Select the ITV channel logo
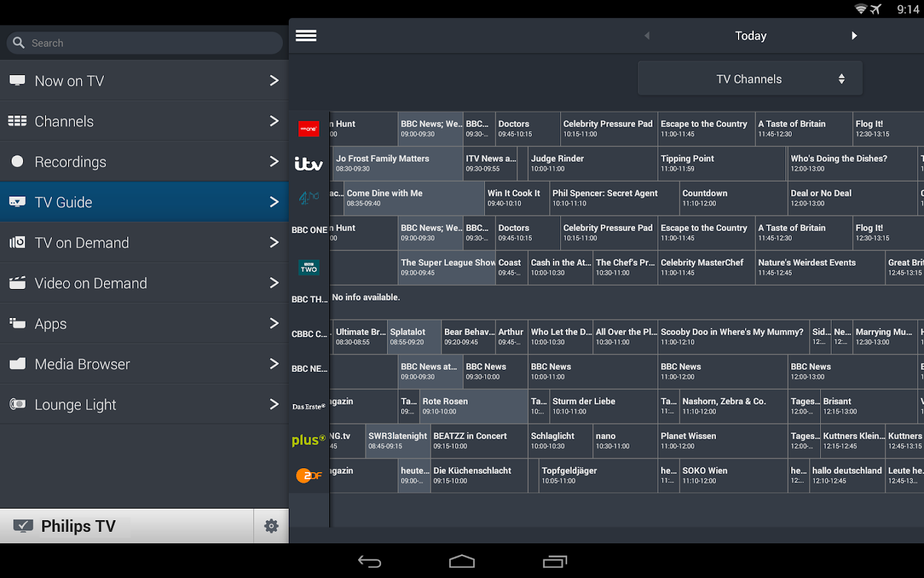924x578 pixels. [309, 164]
